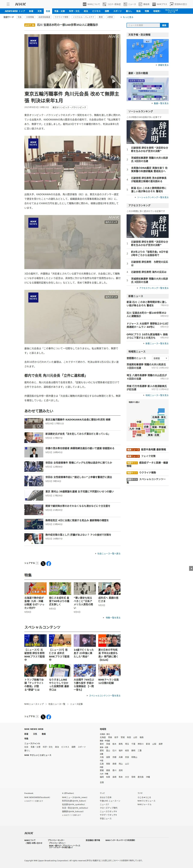The image size is (193, 868).
Task: Share on Facebook icon above footer
Action: pyautogui.click(x=49, y=717)
